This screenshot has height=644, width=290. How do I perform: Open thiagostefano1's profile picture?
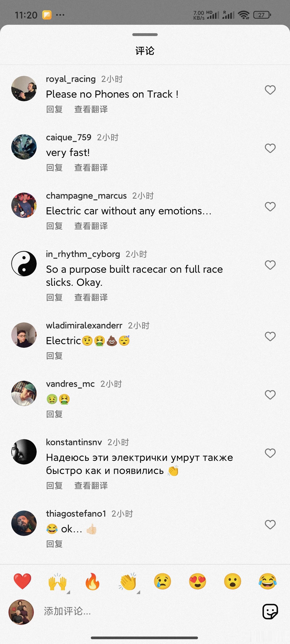pyautogui.click(x=24, y=523)
